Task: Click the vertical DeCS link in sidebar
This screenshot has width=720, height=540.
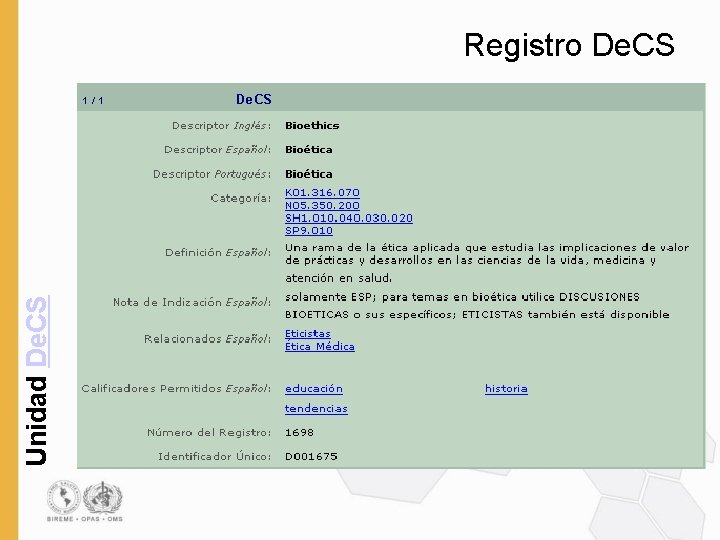Action: [37, 331]
